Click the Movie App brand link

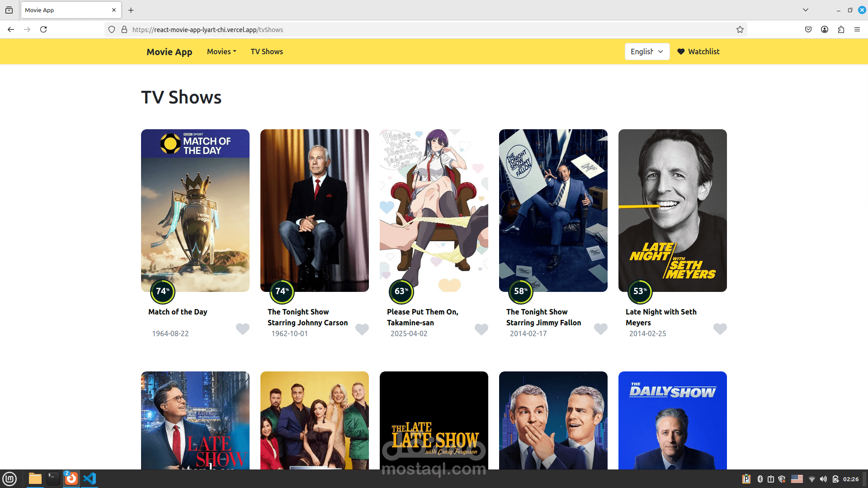point(169,52)
